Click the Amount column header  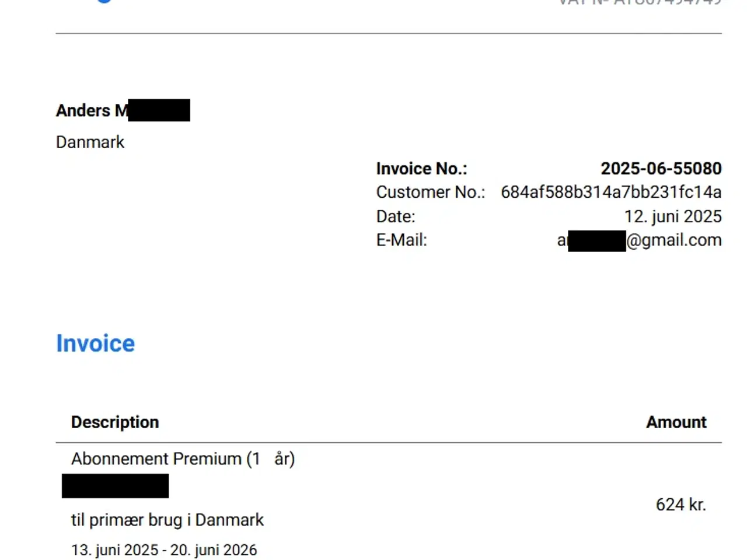(x=676, y=422)
